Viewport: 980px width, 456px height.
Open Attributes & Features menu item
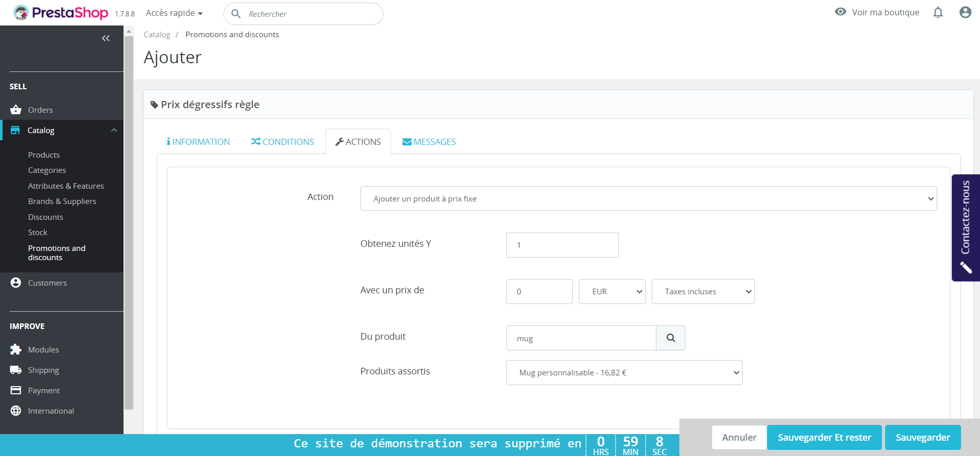click(66, 186)
